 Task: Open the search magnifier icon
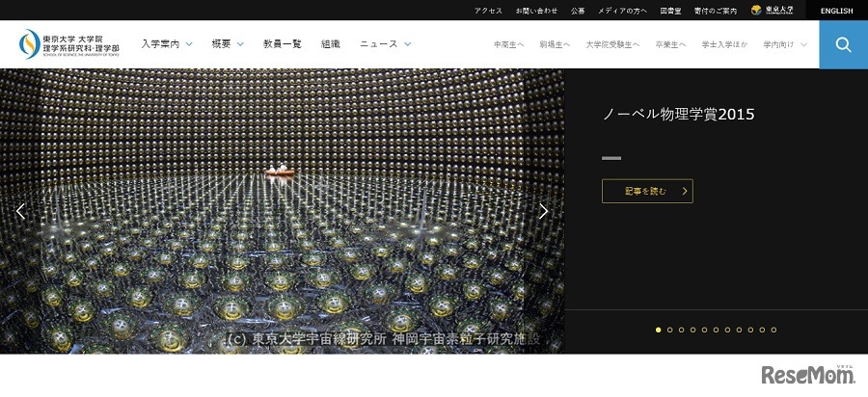pos(843,44)
